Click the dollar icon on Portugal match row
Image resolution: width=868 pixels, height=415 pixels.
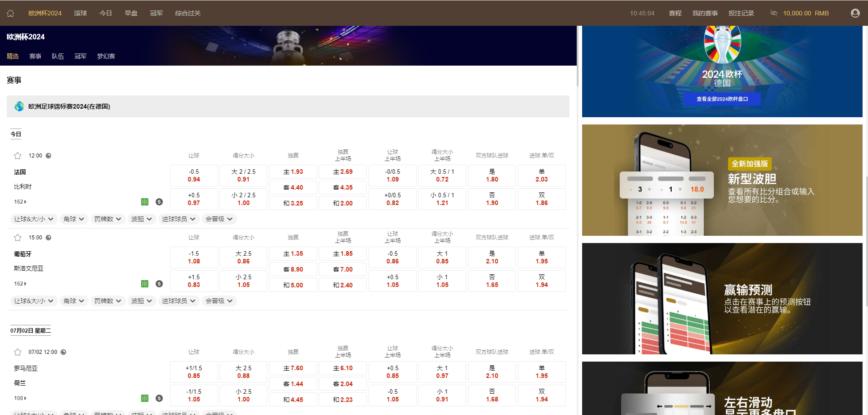[159, 284]
